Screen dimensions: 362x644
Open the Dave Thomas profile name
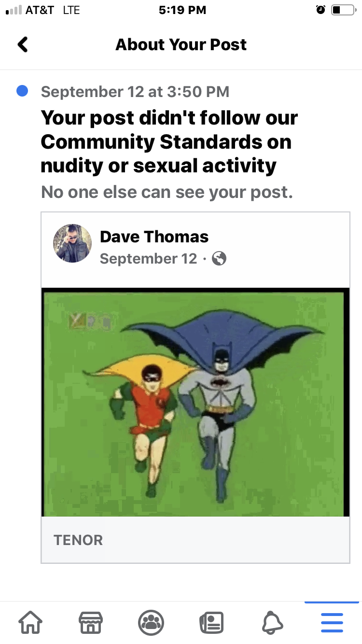click(x=154, y=237)
